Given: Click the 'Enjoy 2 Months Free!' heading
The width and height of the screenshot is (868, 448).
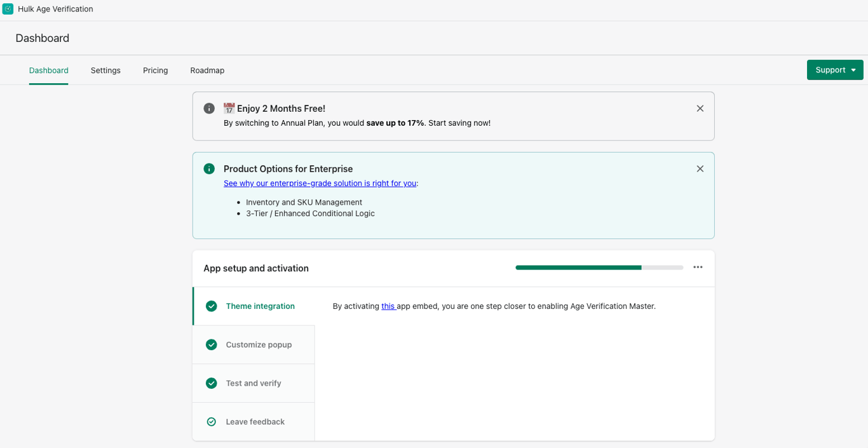Looking at the screenshot, I should pyautogui.click(x=281, y=109).
